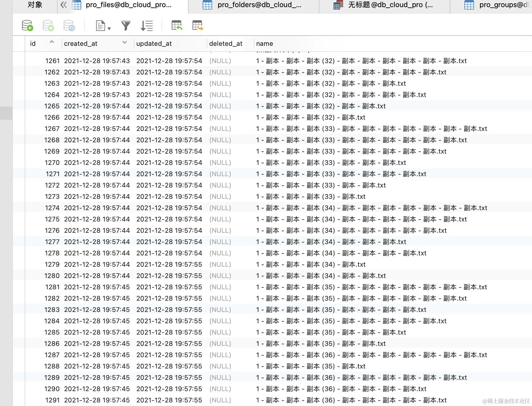
Task: Switch to the 对象 tab
Action: point(35,5)
